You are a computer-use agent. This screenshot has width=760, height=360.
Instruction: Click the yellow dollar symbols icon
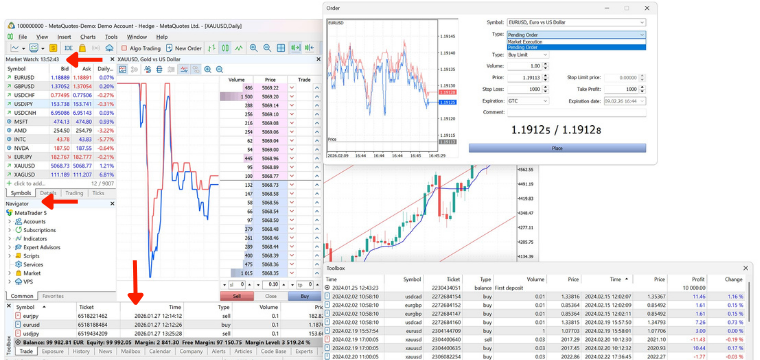click(x=53, y=48)
